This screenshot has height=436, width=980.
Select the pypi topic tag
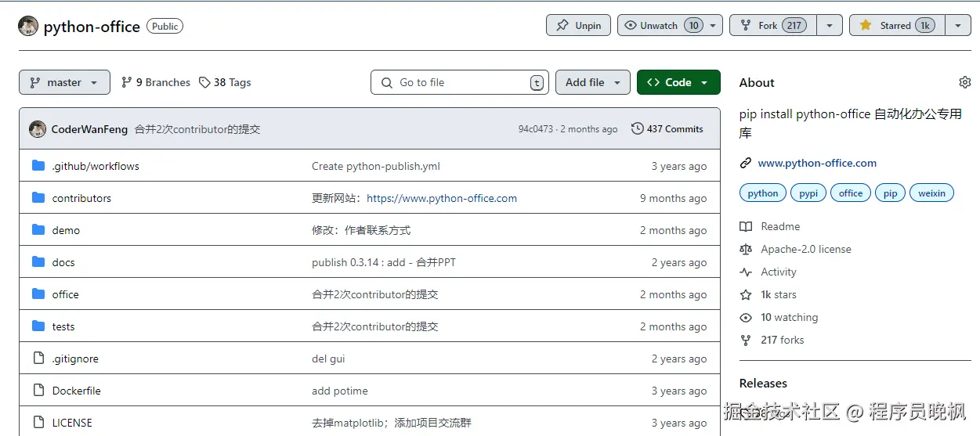(x=808, y=193)
